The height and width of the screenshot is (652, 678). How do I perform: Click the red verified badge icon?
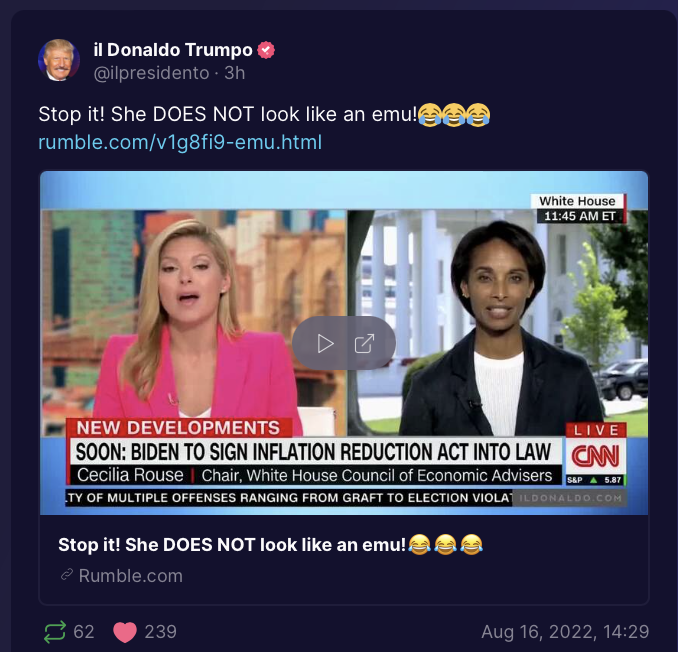point(266,50)
